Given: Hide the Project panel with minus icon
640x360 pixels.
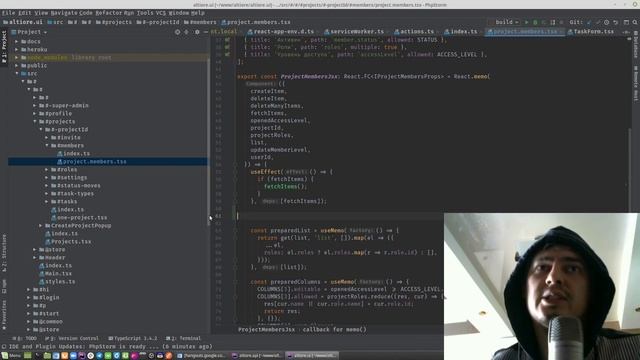Looking at the screenshot, I should 206,32.
